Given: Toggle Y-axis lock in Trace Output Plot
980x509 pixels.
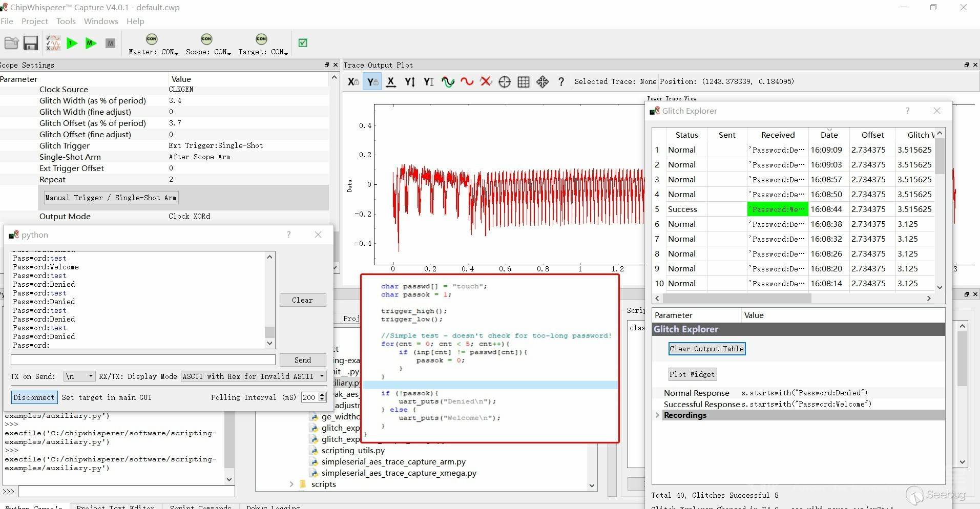Looking at the screenshot, I should [x=372, y=81].
